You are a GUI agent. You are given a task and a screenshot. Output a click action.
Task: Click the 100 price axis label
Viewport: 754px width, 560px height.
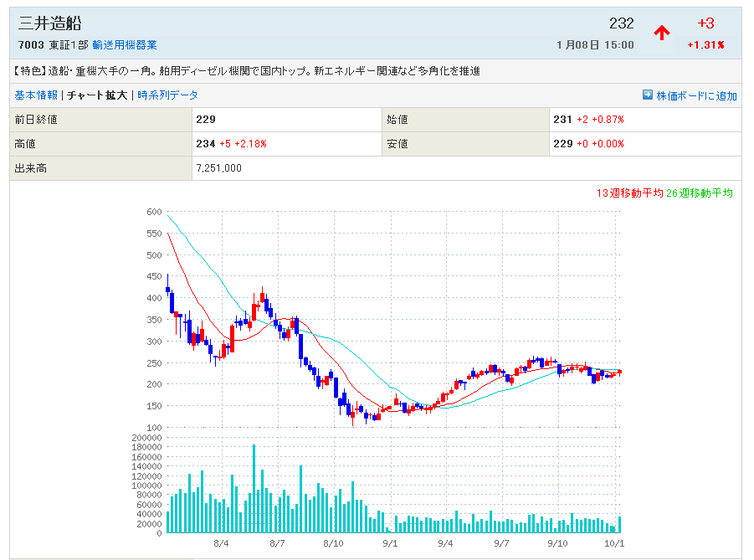tap(154, 427)
